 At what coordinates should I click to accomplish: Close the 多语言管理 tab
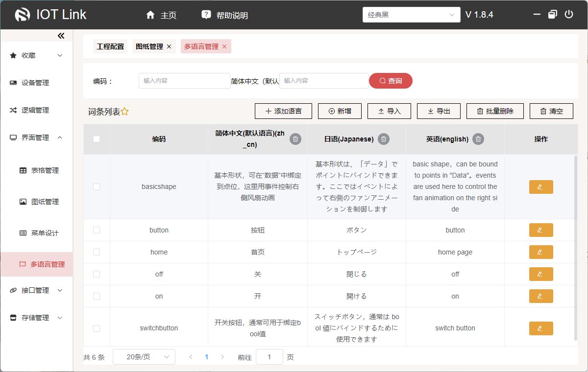pos(224,46)
